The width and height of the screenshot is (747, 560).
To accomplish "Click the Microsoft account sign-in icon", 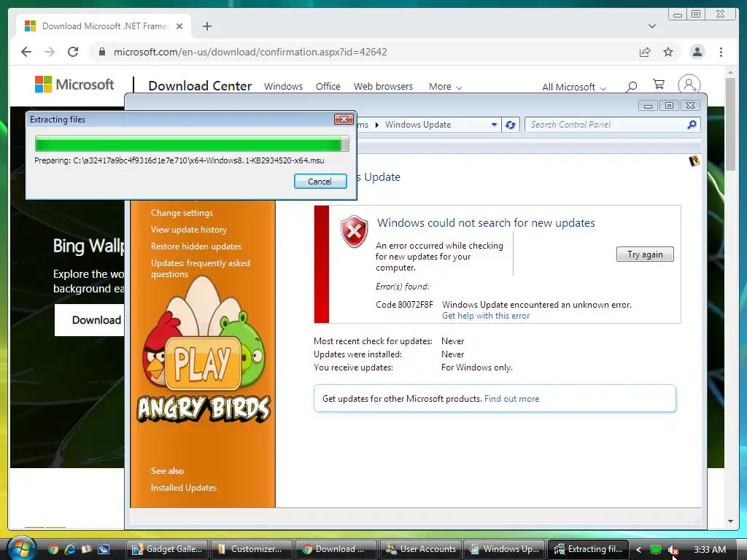I will tap(689, 85).
